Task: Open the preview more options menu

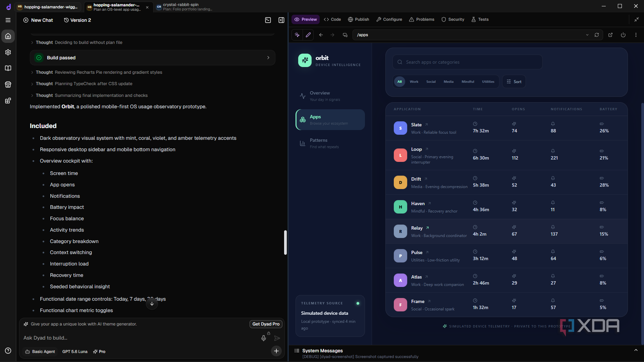Action: [636, 35]
